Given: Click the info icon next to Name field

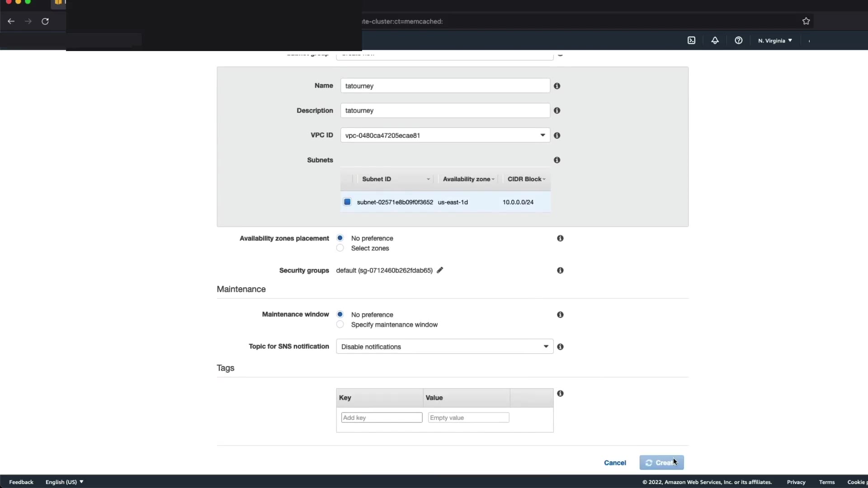Looking at the screenshot, I should tap(557, 86).
